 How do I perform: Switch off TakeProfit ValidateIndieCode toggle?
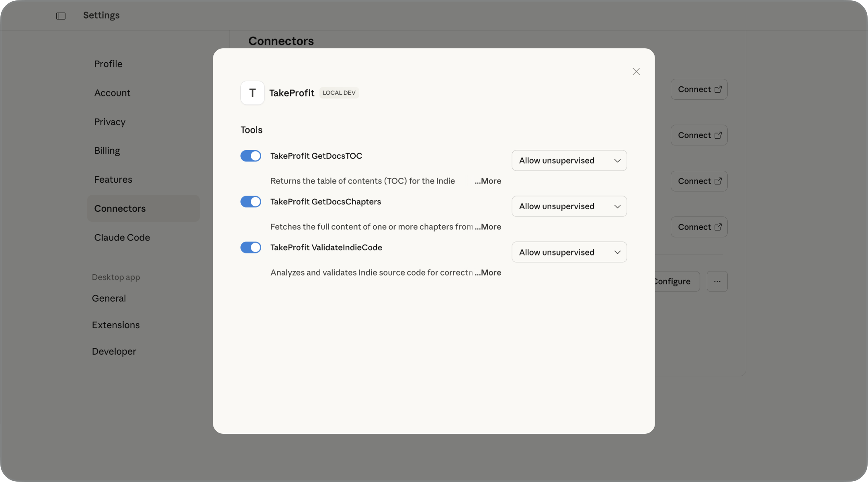[x=251, y=247]
